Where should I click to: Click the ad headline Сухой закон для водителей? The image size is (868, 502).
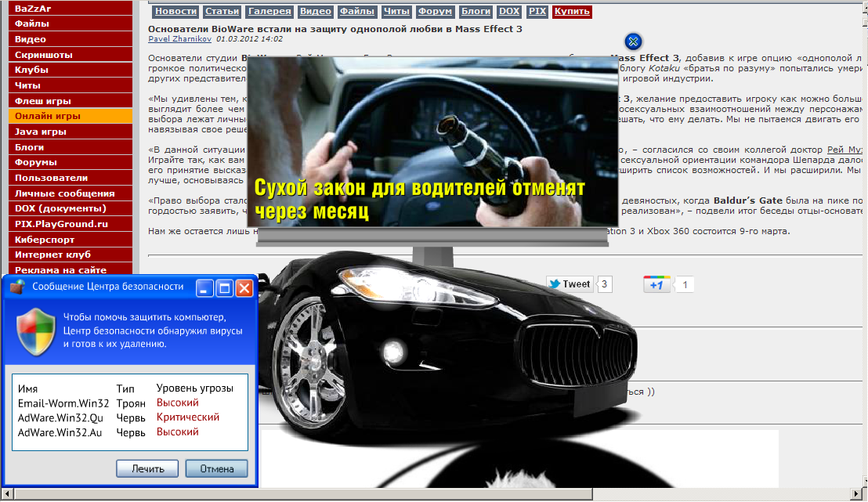420,199
